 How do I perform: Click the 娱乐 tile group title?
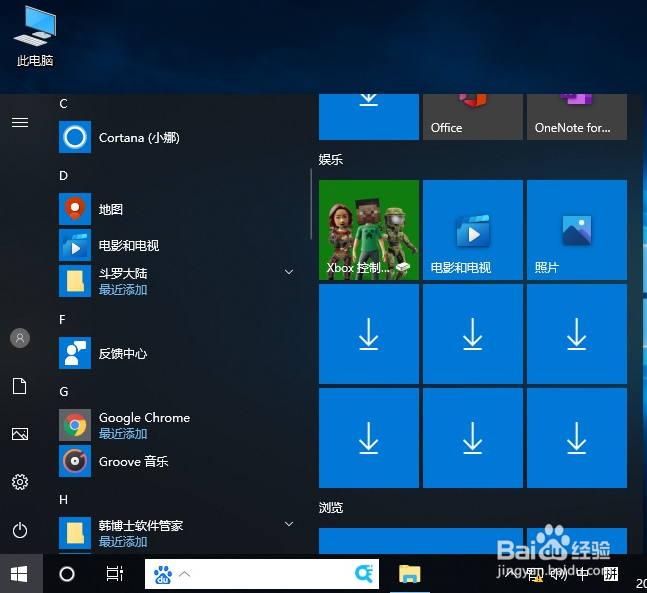point(331,160)
